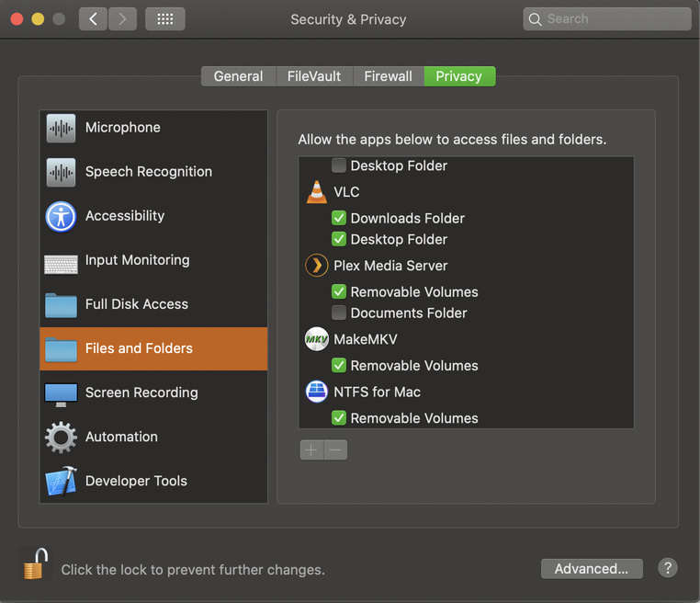This screenshot has width=700, height=603.
Task: Minimize window with the yellow button
Action: coord(38,19)
